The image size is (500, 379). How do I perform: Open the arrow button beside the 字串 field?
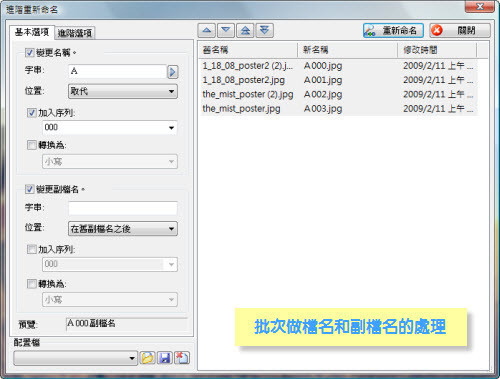(172, 72)
